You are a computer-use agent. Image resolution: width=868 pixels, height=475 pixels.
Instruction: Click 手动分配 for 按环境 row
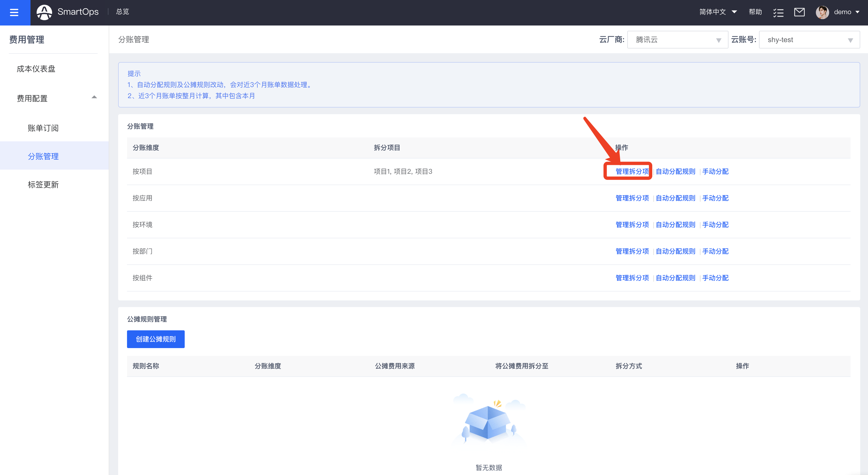pyautogui.click(x=715, y=224)
